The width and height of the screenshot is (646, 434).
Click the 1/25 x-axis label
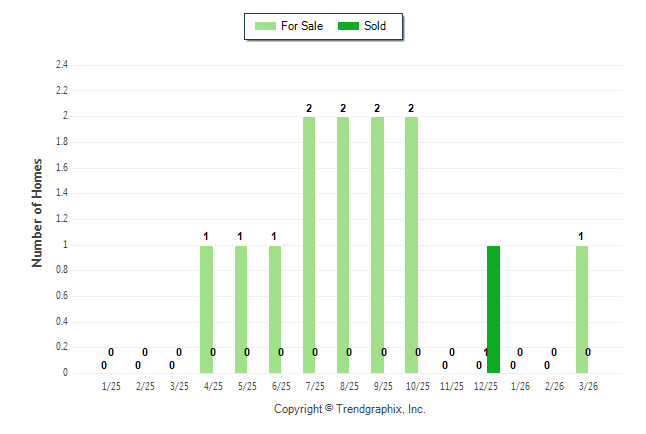pyautogui.click(x=110, y=386)
